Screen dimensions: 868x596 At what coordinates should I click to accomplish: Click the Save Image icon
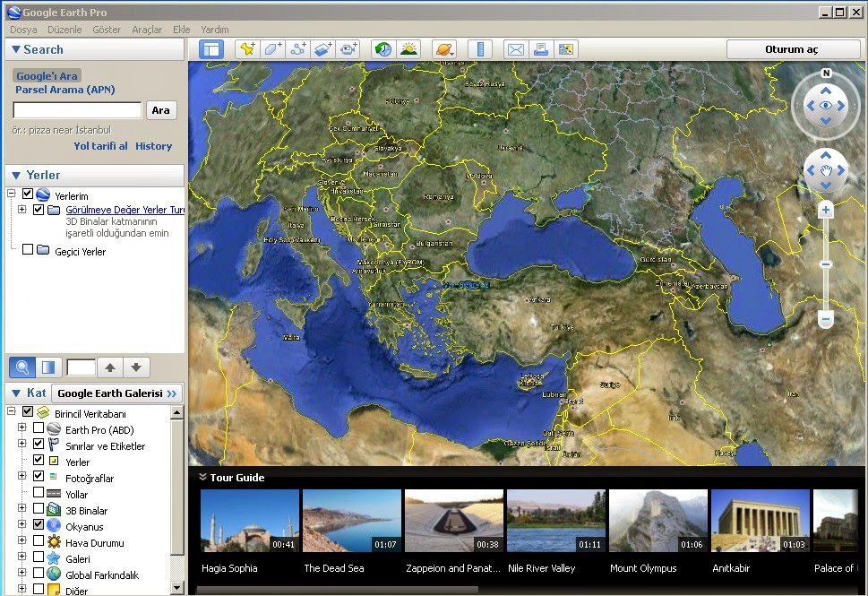[565, 49]
